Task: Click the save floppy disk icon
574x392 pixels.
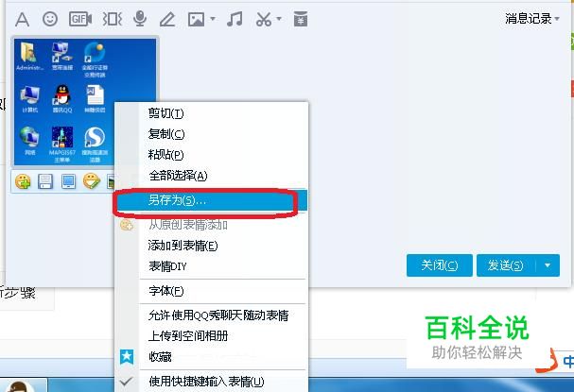Action: point(45,181)
